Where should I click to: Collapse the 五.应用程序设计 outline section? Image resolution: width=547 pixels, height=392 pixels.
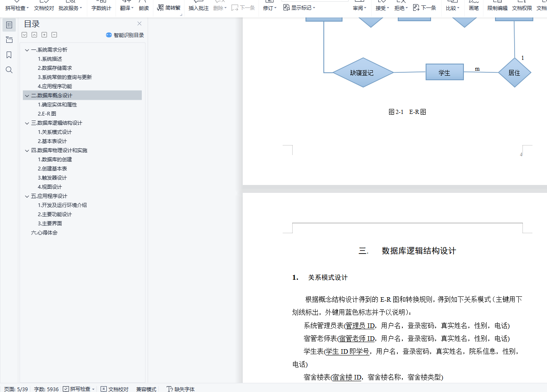click(27, 196)
